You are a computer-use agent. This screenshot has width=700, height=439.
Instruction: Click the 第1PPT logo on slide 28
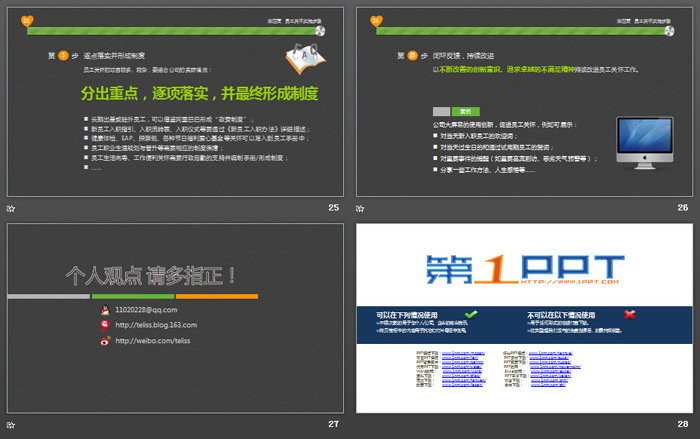525,269
